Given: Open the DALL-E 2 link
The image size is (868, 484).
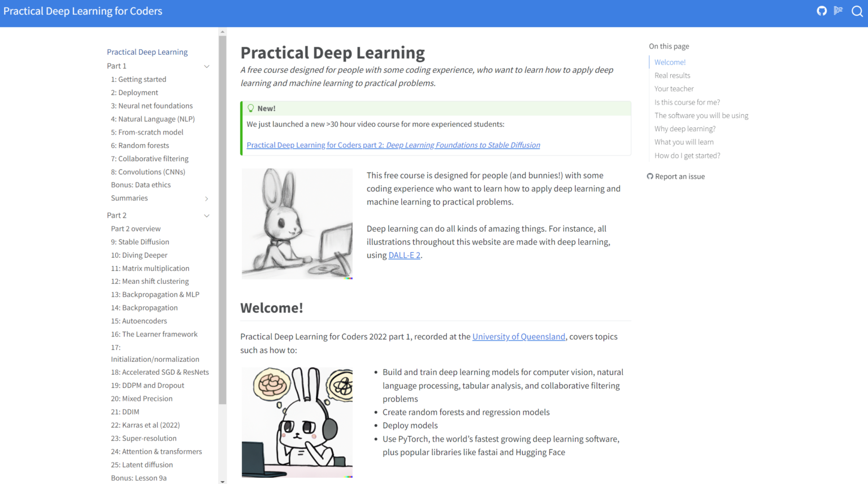Looking at the screenshot, I should pyautogui.click(x=404, y=255).
